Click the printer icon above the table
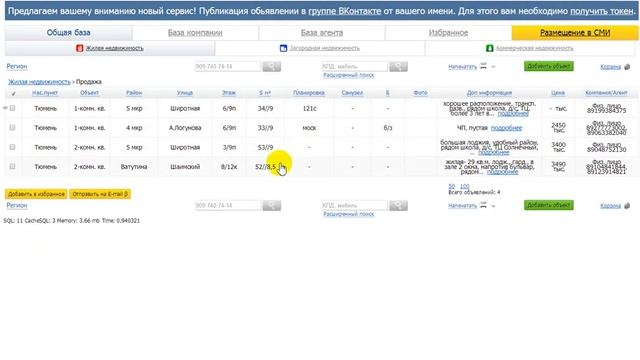 click(x=483, y=66)
